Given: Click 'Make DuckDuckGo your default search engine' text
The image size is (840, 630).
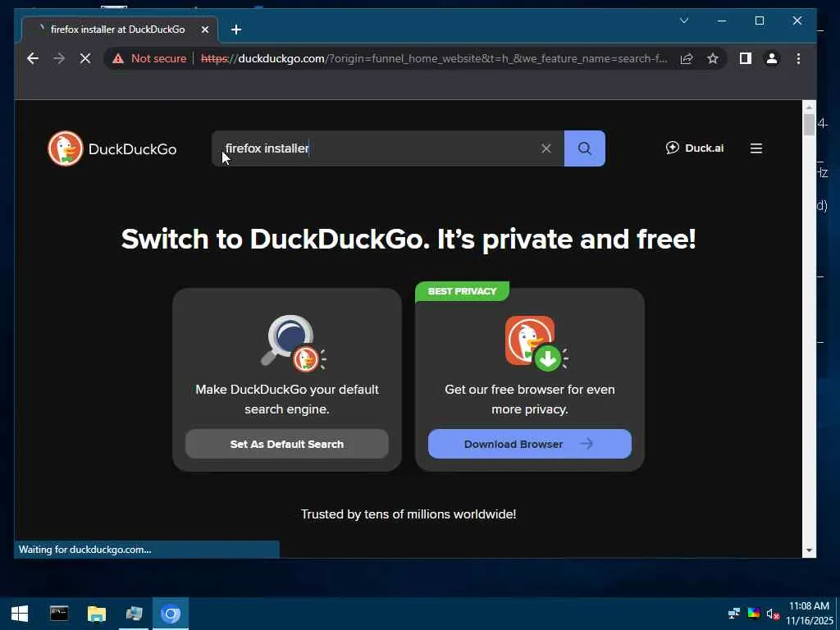Looking at the screenshot, I should [x=286, y=399].
